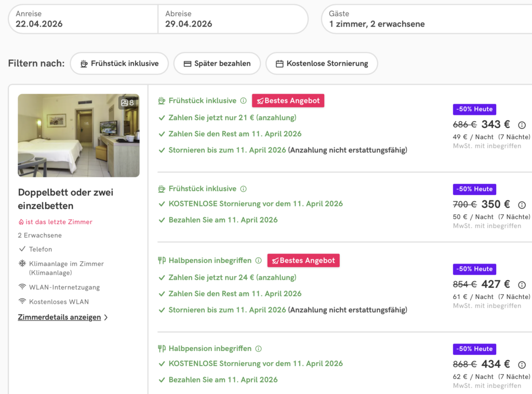Click the room photo thumbnail
This screenshot has height=394, width=532.
(x=78, y=136)
